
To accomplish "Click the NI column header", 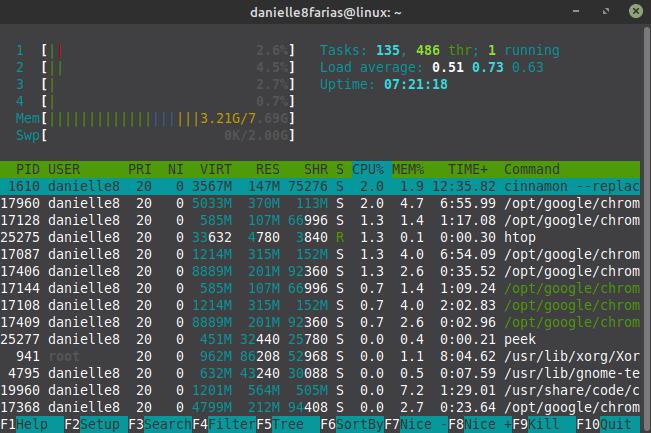I will [x=176, y=169].
